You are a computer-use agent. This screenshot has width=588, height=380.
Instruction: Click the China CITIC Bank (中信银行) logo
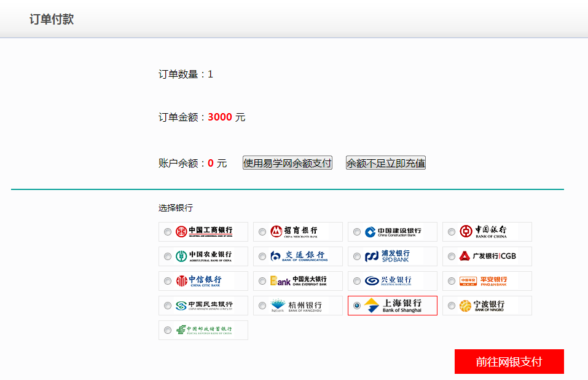(x=198, y=281)
